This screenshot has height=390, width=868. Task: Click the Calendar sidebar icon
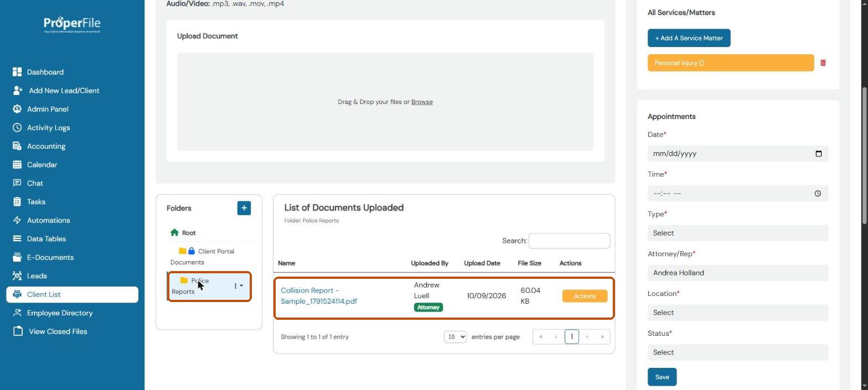pyautogui.click(x=17, y=165)
